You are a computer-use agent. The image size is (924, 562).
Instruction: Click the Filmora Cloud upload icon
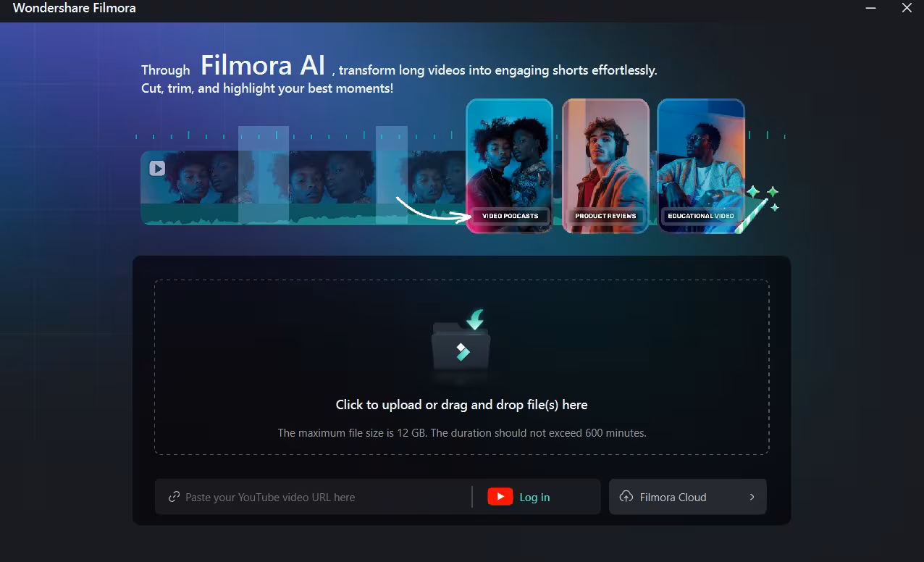[x=626, y=497]
